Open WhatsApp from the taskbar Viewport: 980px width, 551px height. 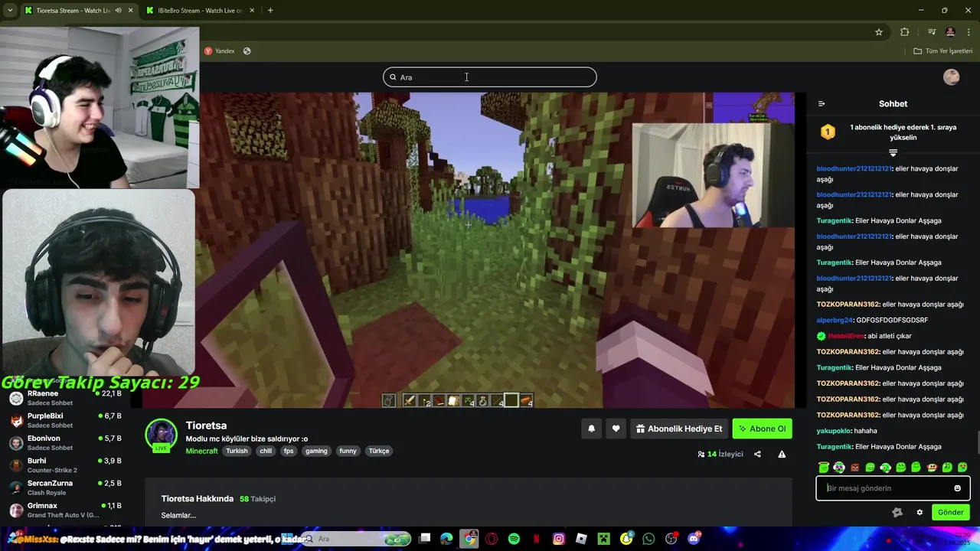pyautogui.click(x=649, y=539)
